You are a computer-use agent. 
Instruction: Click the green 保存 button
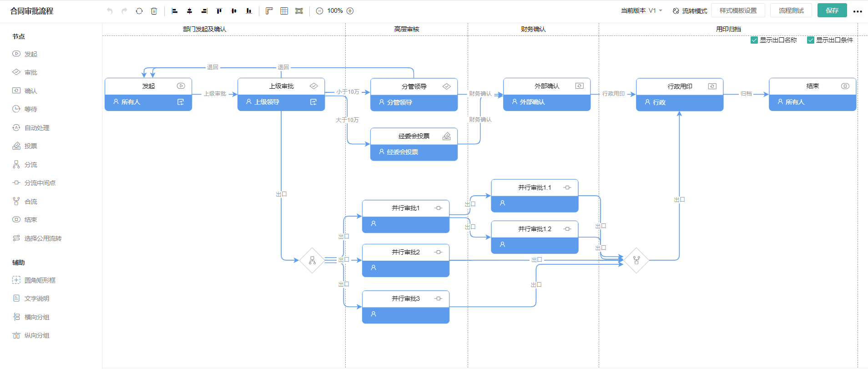(832, 10)
